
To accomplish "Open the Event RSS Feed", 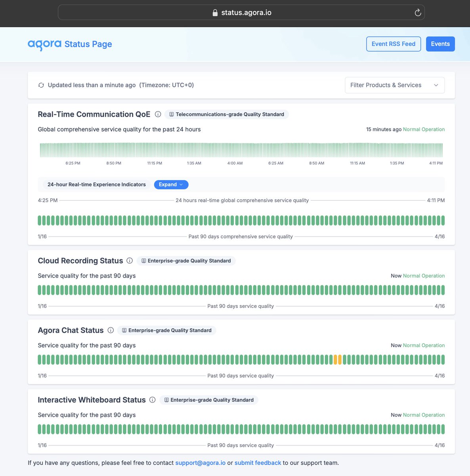I will click(394, 44).
